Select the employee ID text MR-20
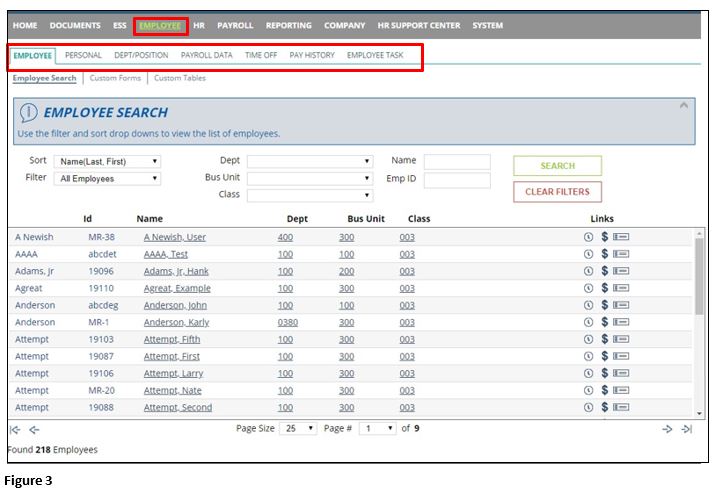 [101, 390]
